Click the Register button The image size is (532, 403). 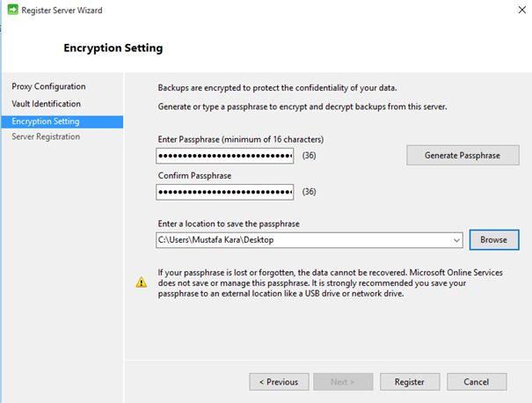[410, 382]
